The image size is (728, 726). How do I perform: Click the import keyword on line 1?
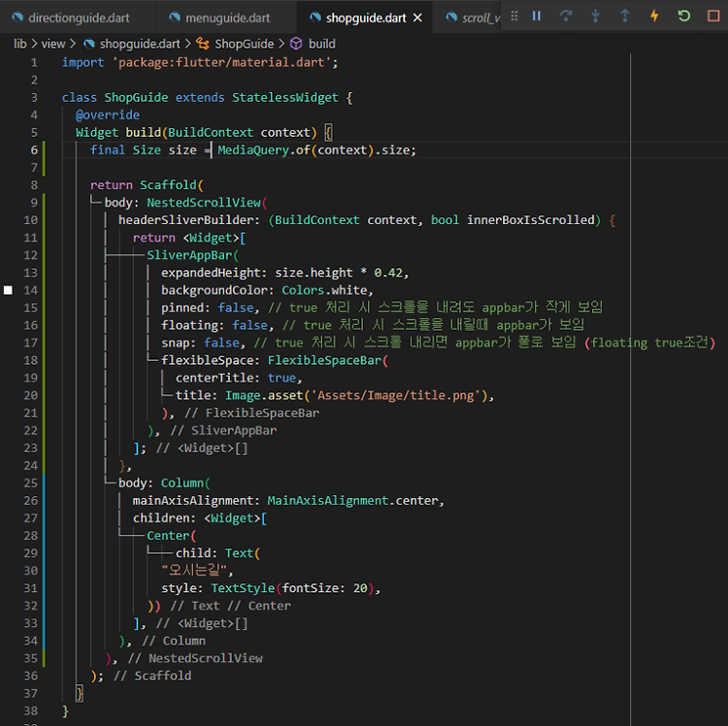tap(83, 62)
